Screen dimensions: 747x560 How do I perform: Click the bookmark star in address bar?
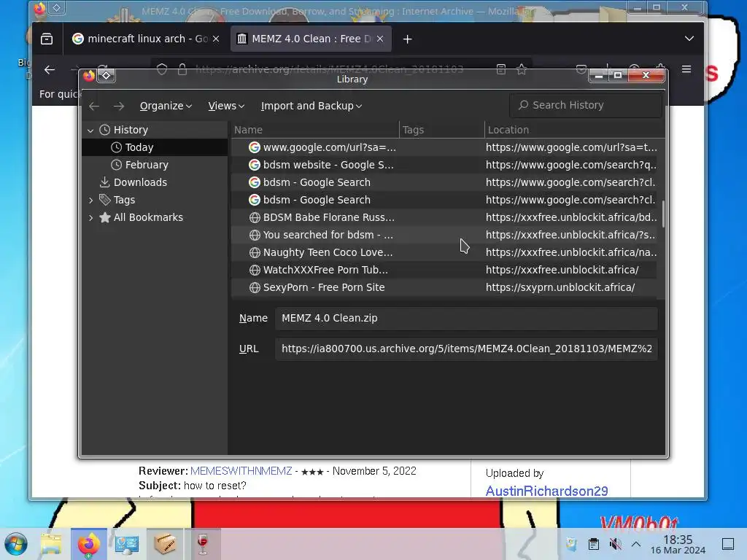pyautogui.click(x=522, y=69)
